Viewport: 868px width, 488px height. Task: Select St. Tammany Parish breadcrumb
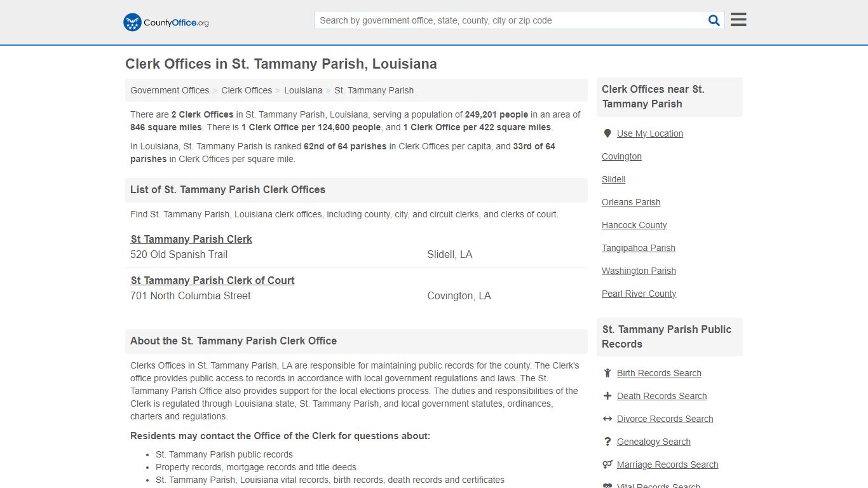[374, 90]
